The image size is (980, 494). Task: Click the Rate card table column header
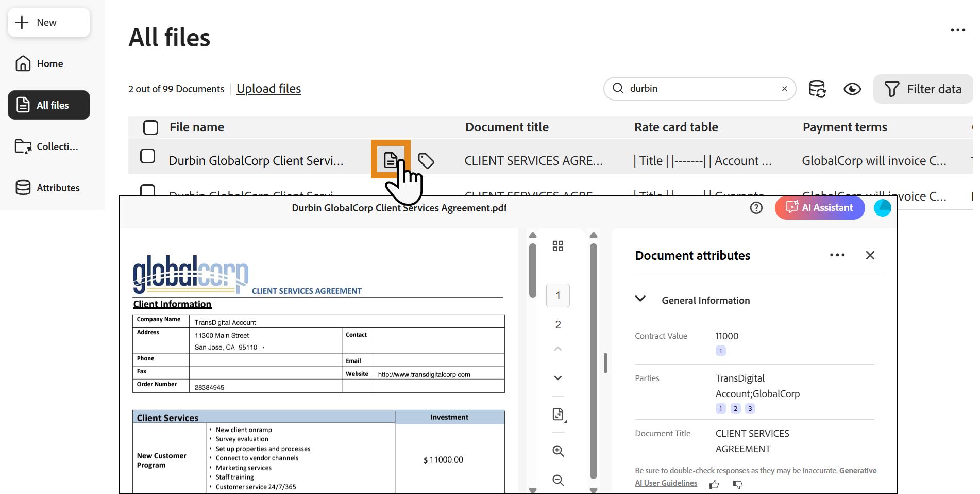pos(676,127)
